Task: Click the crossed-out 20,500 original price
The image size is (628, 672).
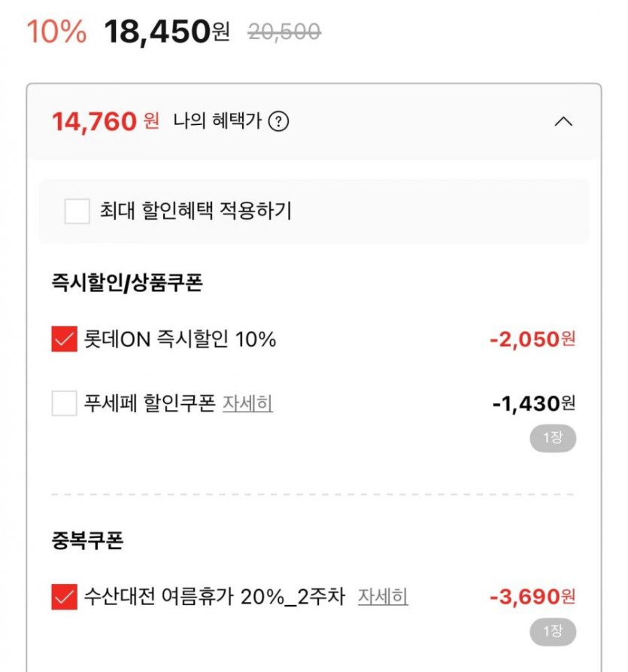Action: click(284, 32)
